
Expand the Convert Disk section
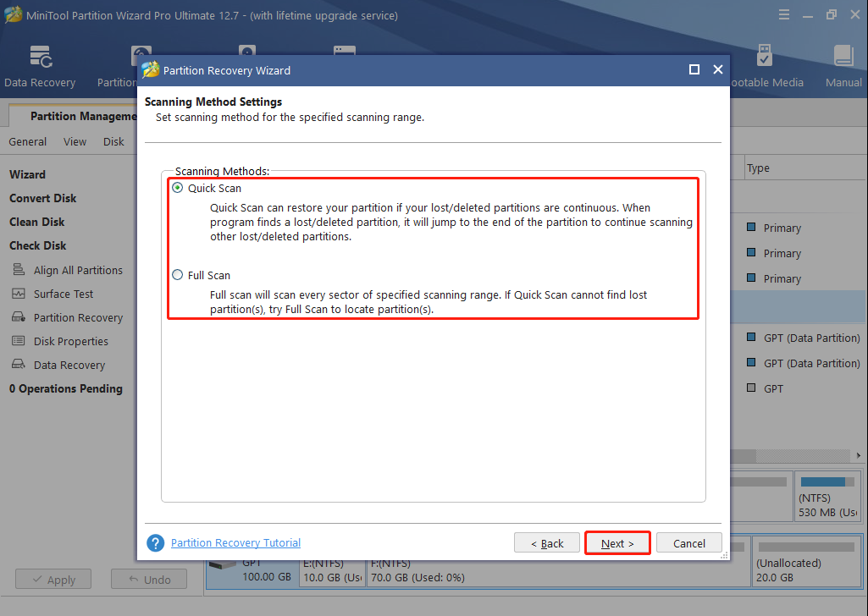click(x=42, y=198)
